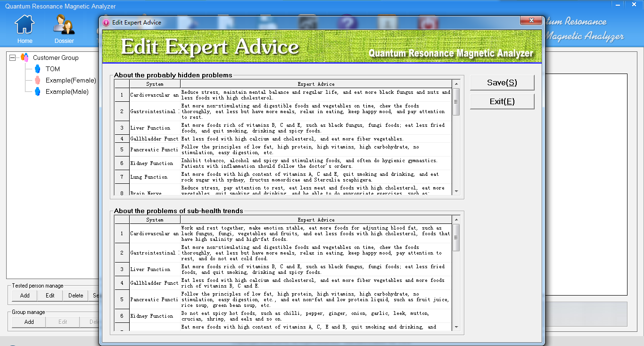Screen dimensions: 644x346
Task: Select Cardiovascular system cell in sub-health trends table
Action: (x=155, y=233)
